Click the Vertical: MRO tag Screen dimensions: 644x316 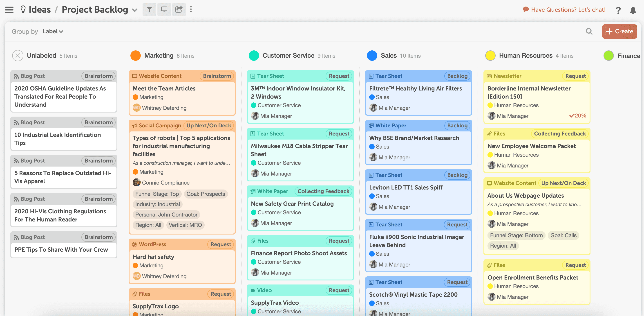coord(185,225)
